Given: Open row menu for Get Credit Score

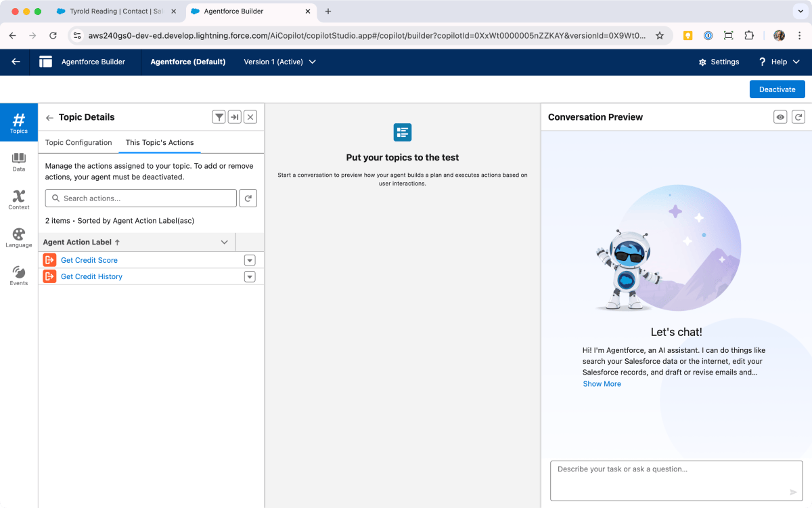Looking at the screenshot, I should click(250, 260).
